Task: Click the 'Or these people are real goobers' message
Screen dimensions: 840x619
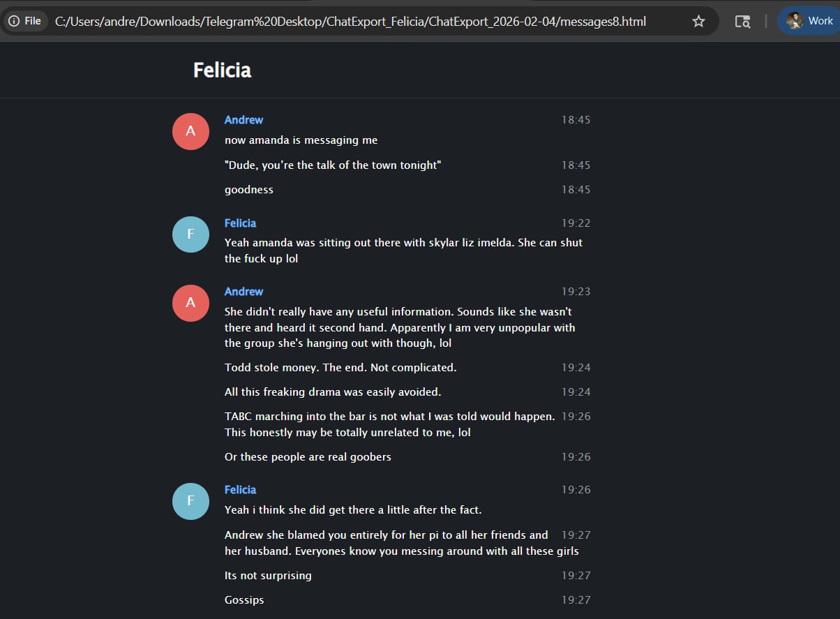Action: [308, 457]
